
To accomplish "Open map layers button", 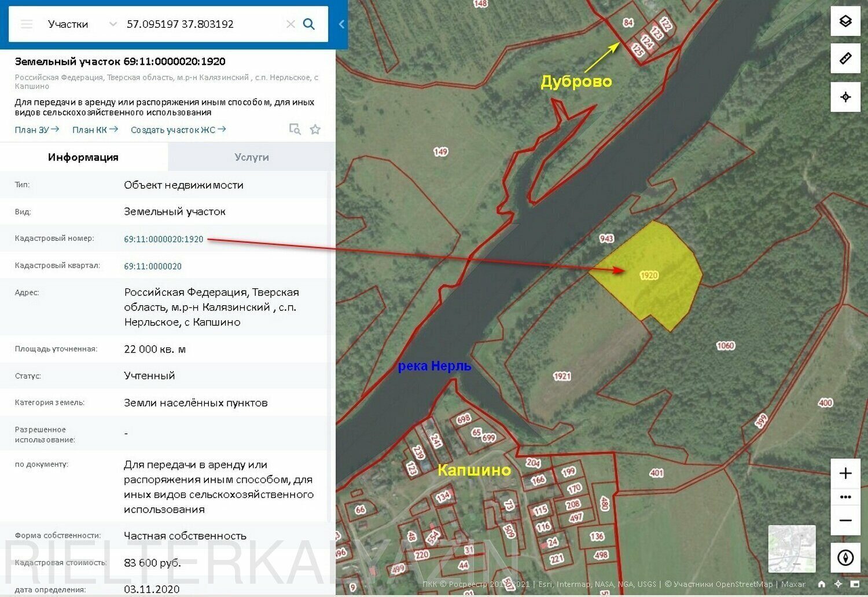I will (x=845, y=21).
